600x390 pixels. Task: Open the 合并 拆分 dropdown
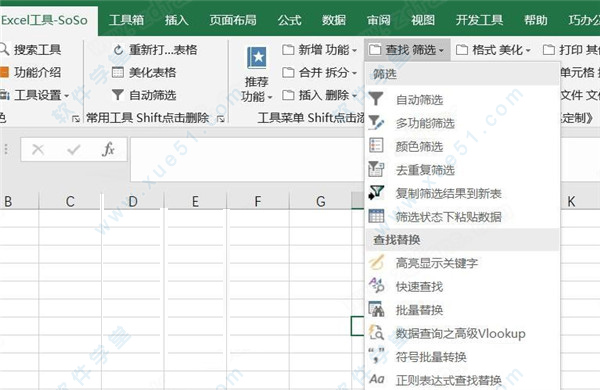pyautogui.click(x=320, y=72)
